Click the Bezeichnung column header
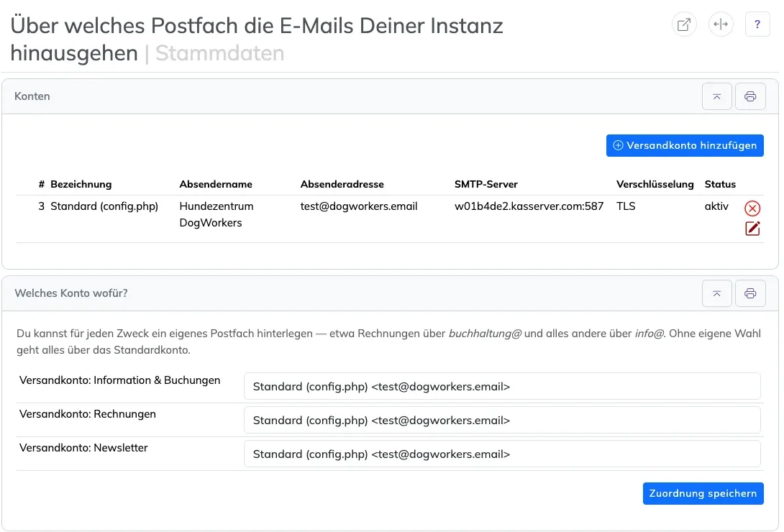Screen dimensions: 784x532 (x=81, y=184)
